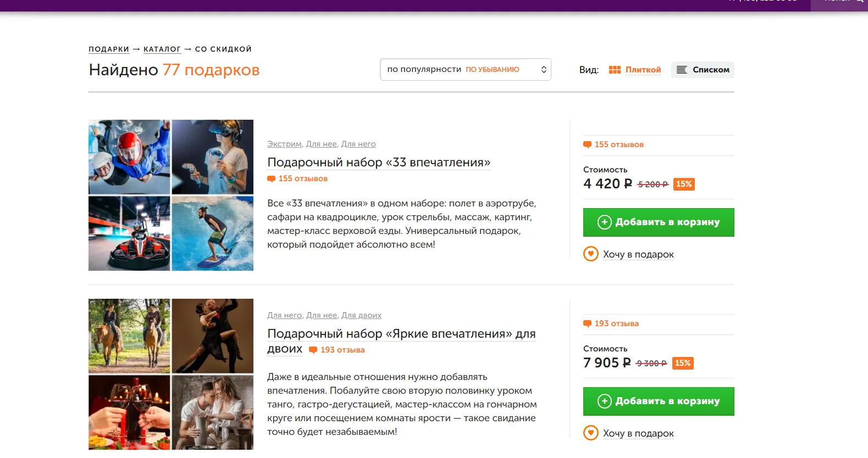
Task: Open the «Яркие впечатления» для двоих title link
Action: coord(401,341)
